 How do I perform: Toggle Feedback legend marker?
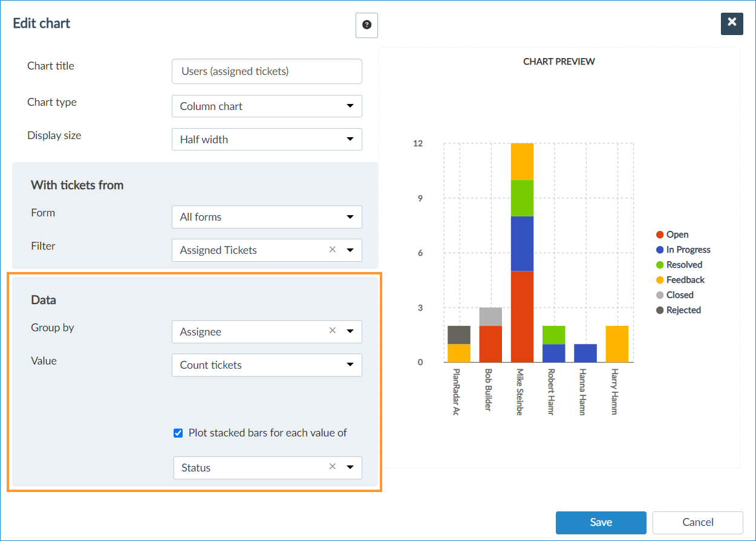coord(660,280)
